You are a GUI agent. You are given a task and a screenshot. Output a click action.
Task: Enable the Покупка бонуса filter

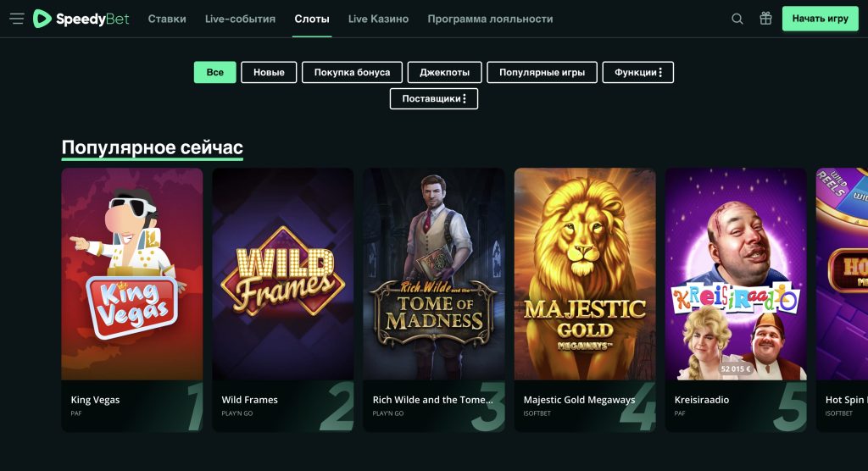click(352, 73)
